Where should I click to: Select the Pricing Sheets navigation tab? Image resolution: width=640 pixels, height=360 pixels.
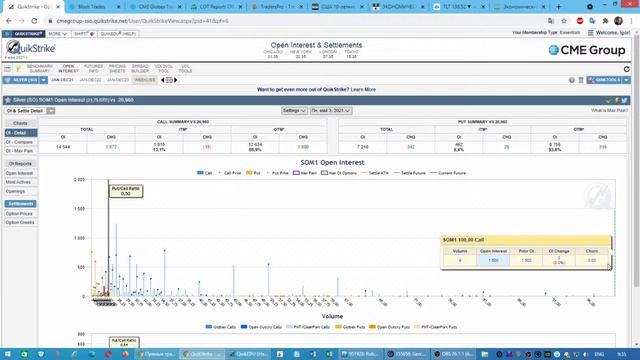pos(117,69)
